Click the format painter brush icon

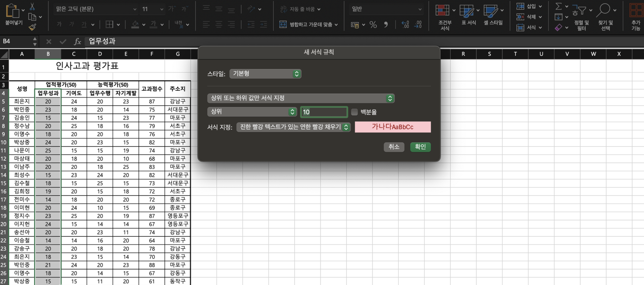pos(32,27)
